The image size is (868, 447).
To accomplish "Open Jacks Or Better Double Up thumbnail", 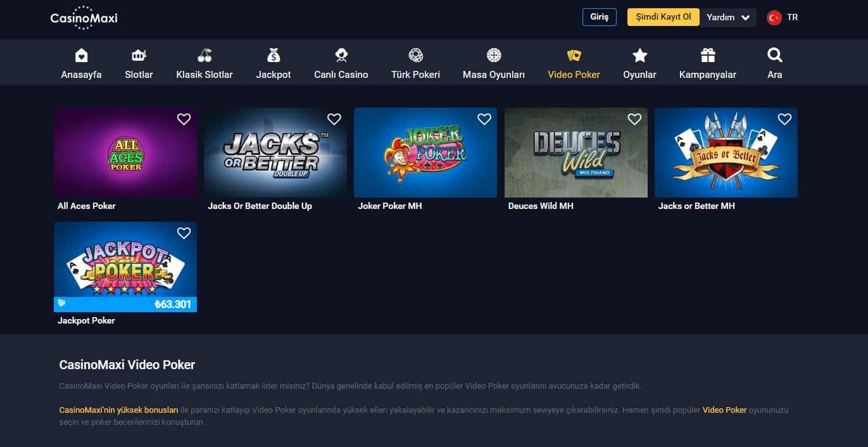I will [x=275, y=153].
